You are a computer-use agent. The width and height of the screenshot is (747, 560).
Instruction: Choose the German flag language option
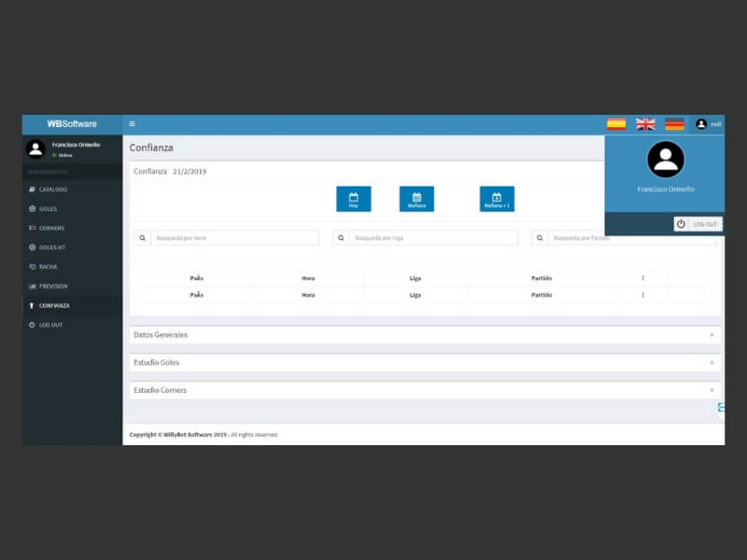[x=674, y=124]
